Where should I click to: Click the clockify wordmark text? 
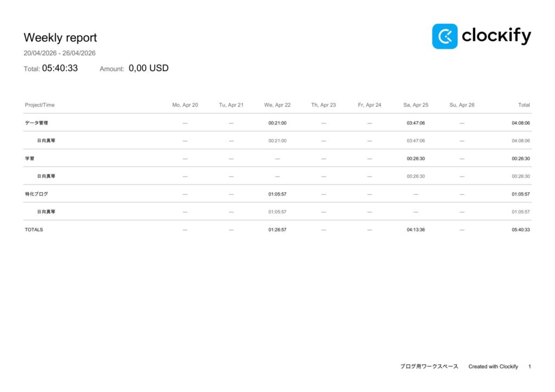[496, 36]
